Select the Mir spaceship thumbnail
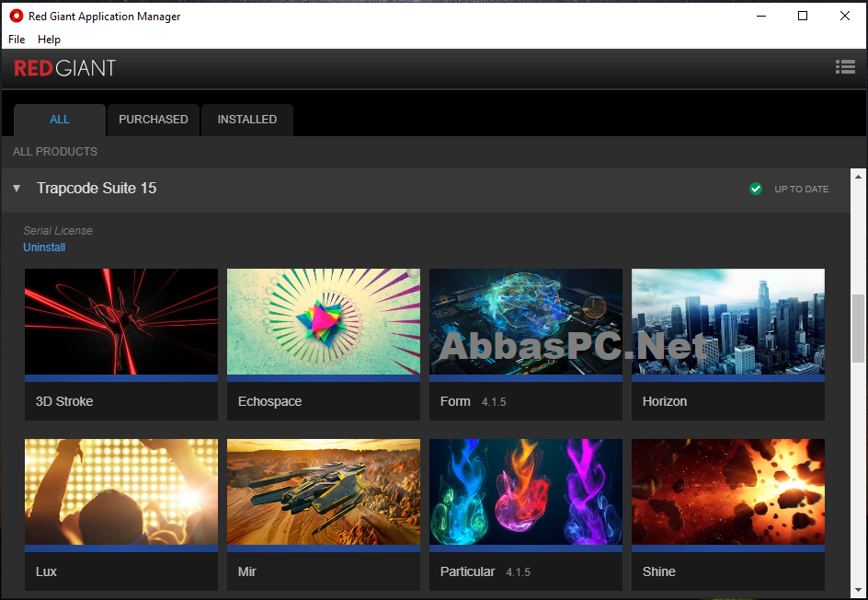This screenshot has width=868, height=600. tap(324, 492)
